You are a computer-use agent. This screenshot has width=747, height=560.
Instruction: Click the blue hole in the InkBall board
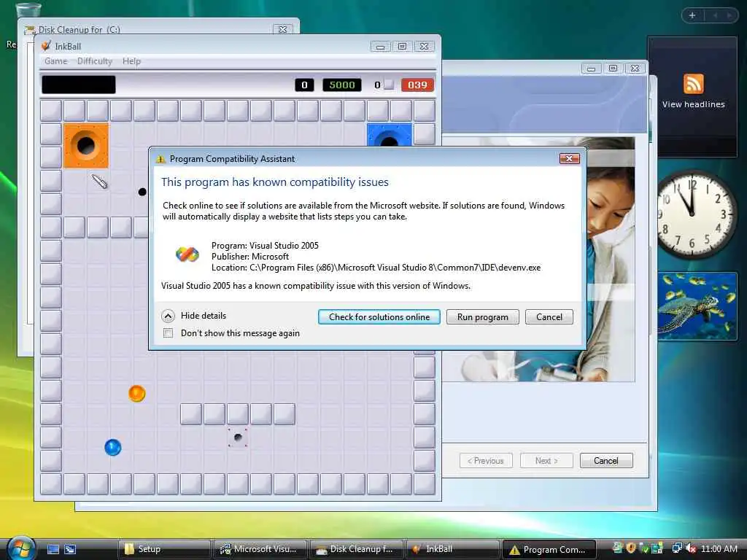pyautogui.click(x=390, y=136)
